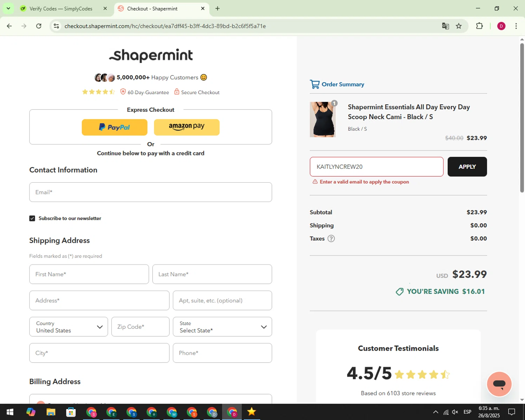Click the coupon code field with KAITLYNCREW20

point(376,167)
